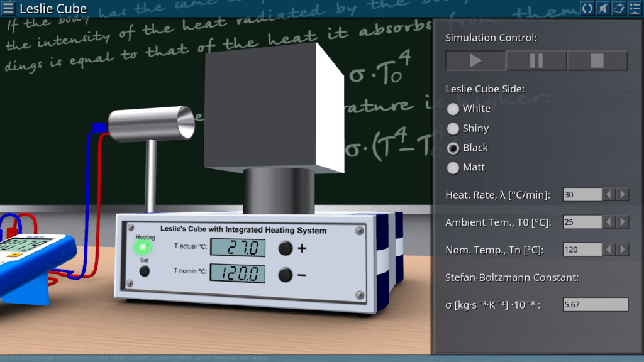Choose the Matt cube side option
644x362 pixels.
[x=453, y=168]
